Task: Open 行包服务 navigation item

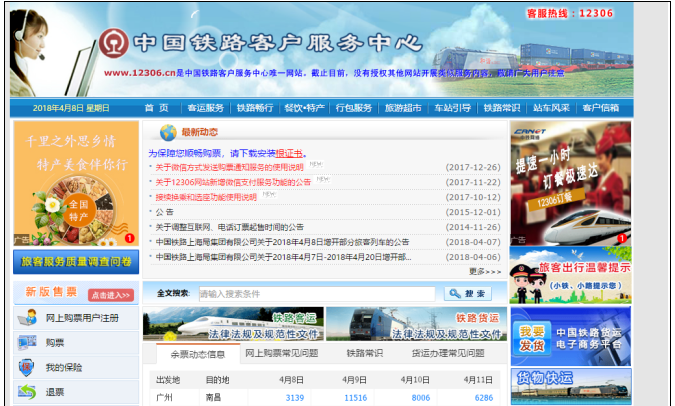Action: pyautogui.click(x=354, y=108)
